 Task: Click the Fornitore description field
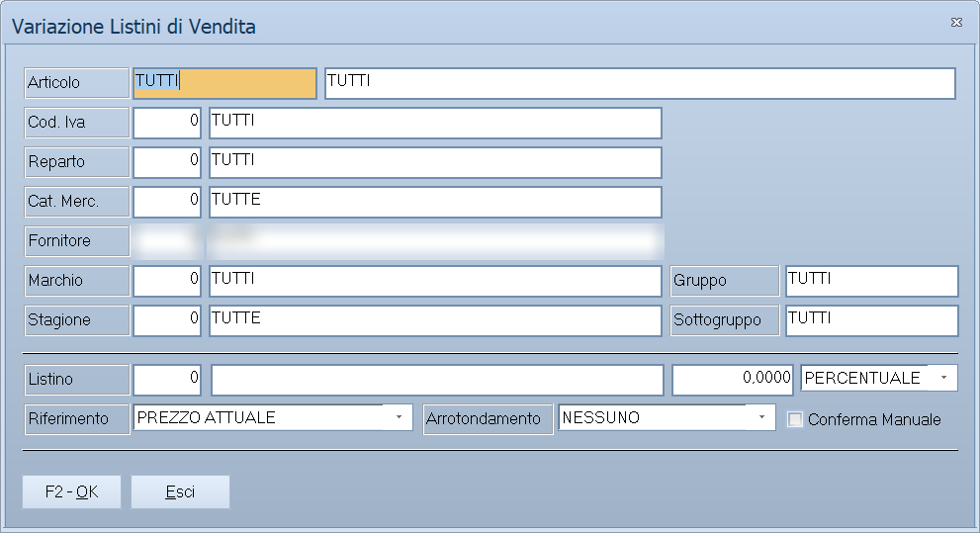435,241
